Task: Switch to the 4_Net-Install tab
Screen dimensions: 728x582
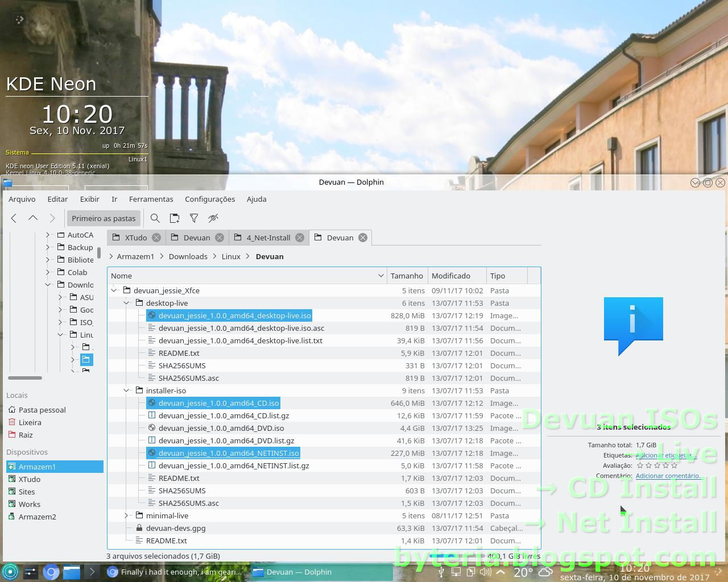Action: point(268,238)
